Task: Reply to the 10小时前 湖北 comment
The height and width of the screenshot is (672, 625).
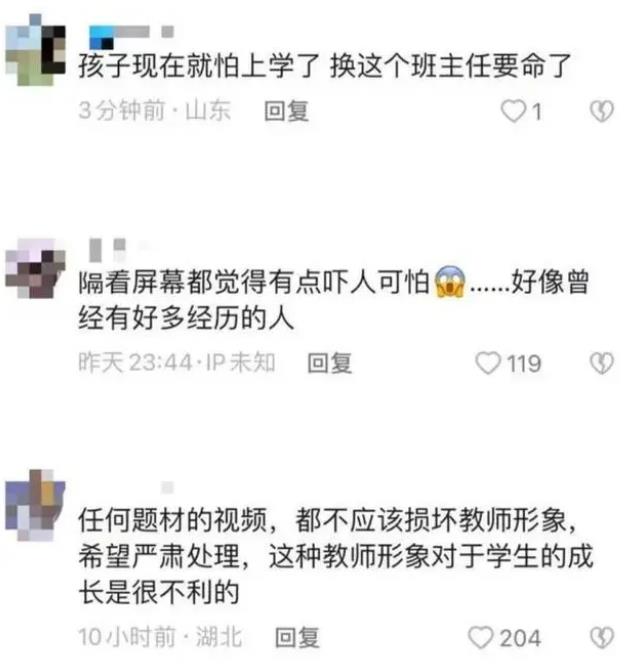Action: coord(297,637)
